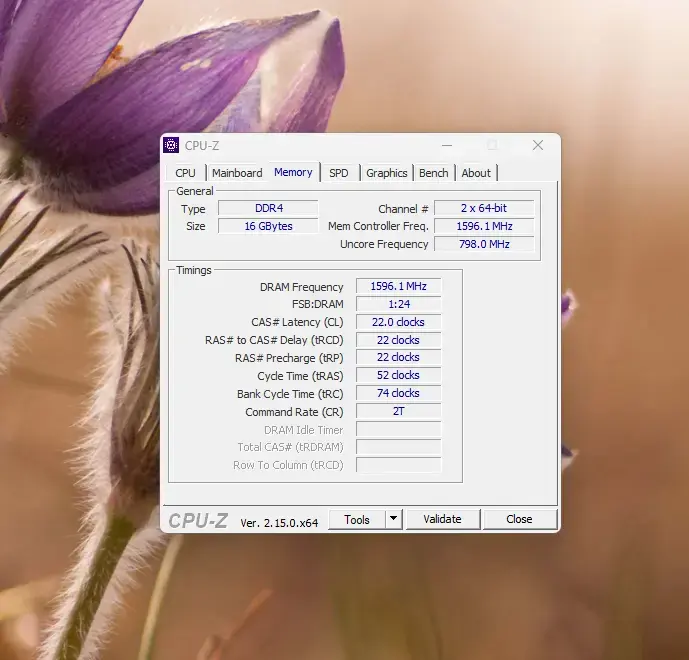Click the CAS# Latency (CL) label
Viewport: 689px width, 660px height.
297,322
